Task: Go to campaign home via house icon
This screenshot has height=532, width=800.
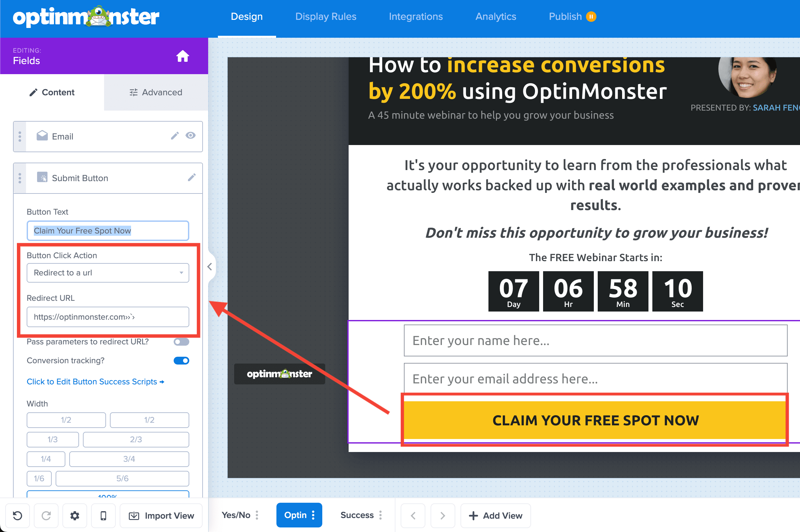Action: (x=182, y=56)
